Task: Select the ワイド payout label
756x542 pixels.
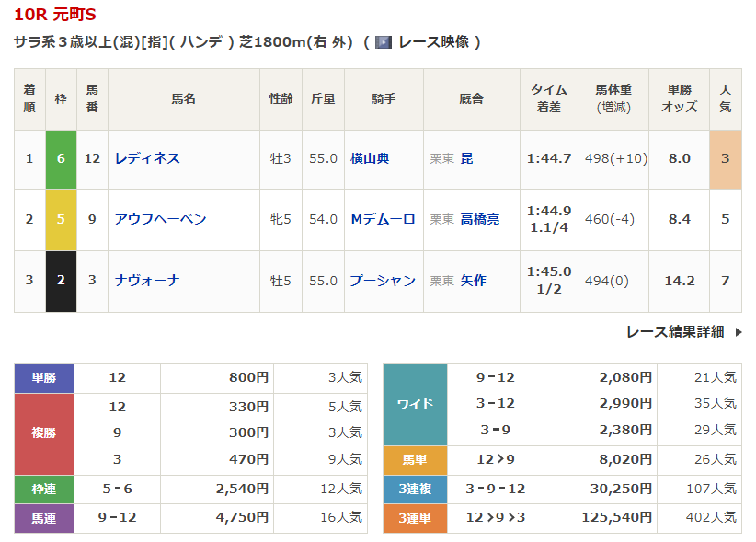Action: (415, 403)
